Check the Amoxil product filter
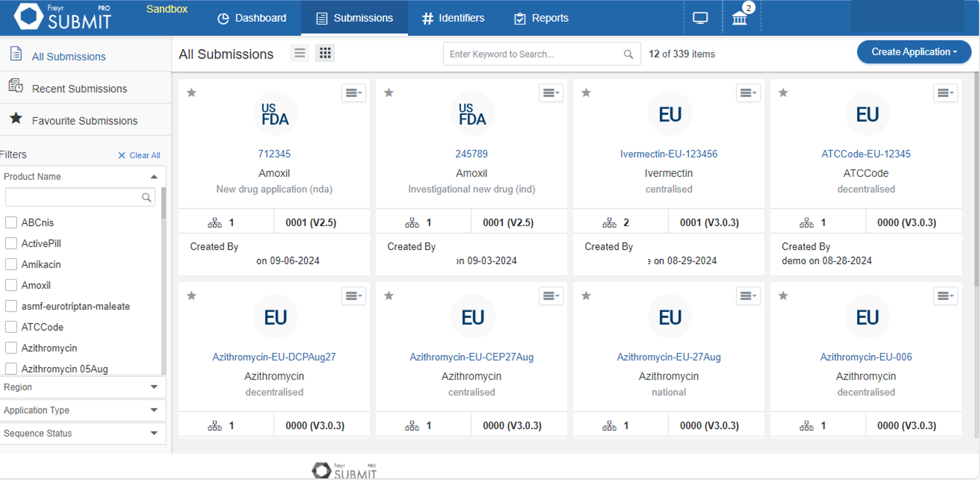980x480 pixels. 11,285
